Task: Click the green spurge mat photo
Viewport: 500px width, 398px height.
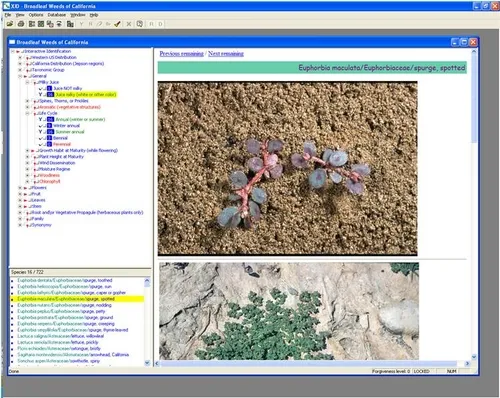Action: click(x=289, y=311)
